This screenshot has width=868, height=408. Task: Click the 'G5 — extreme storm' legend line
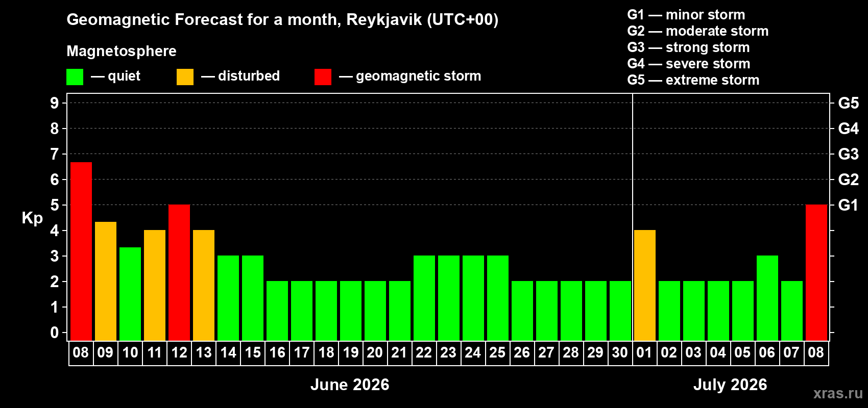693,80
